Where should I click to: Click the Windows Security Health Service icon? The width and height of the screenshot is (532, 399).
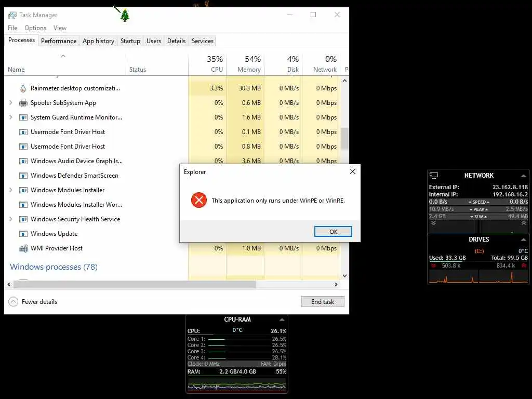(23, 220)
